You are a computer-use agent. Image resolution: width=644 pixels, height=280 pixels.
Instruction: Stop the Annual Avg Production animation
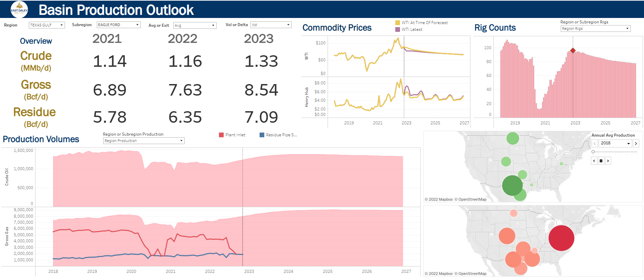(x=601, y=161)
